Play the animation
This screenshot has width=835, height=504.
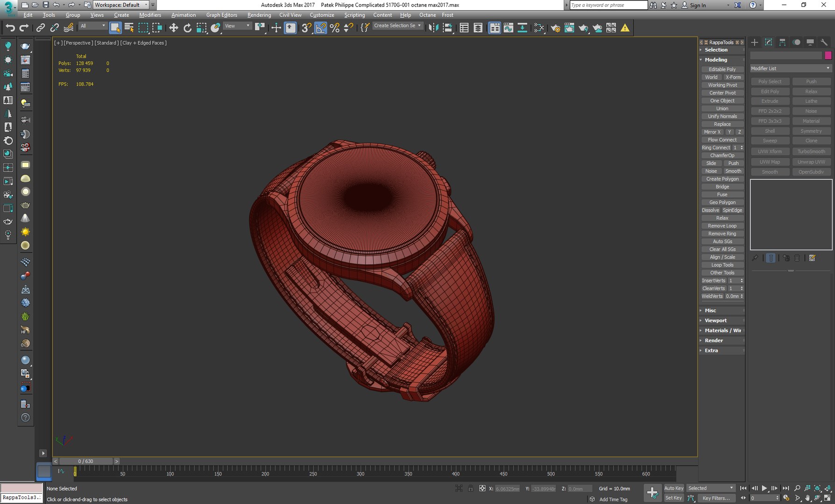[764, 488]
